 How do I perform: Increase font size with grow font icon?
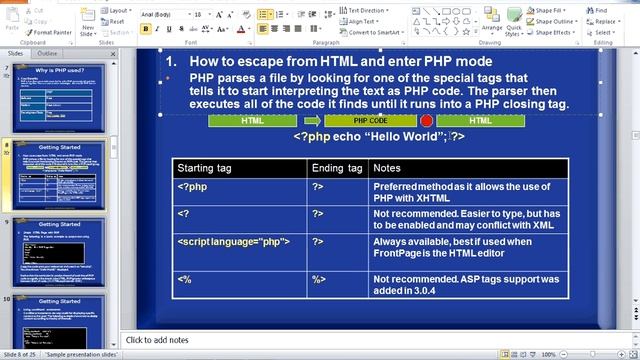point(219,15)
